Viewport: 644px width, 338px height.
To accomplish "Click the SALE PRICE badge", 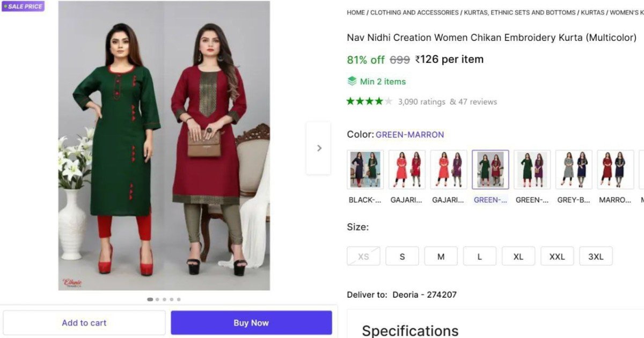I will pyautogui.click(x=23, y=6).
